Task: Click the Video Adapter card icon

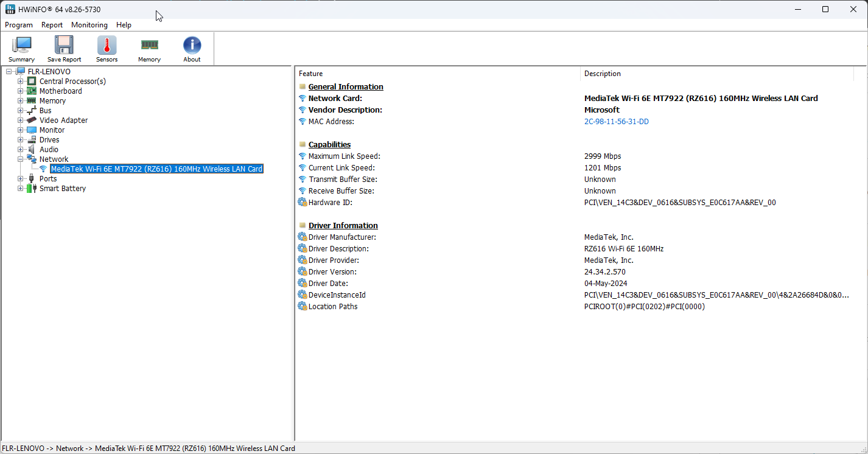Action: [31, 120]
